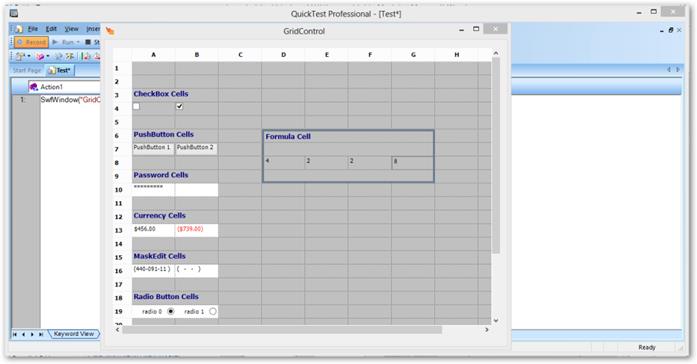Click the grid horizontal scrollbar right arrow
Viewport: 697px width, 364px height.
pyautogui.click(x=487, y=330)
